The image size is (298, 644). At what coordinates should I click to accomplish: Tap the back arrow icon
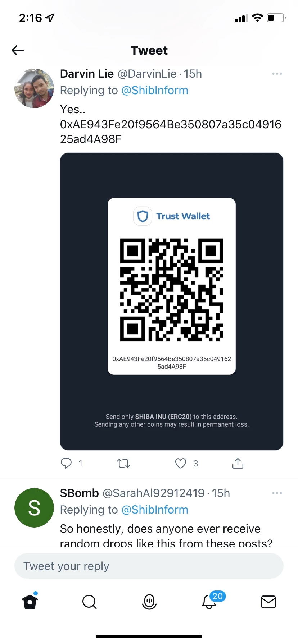click(x=18, y=50)
